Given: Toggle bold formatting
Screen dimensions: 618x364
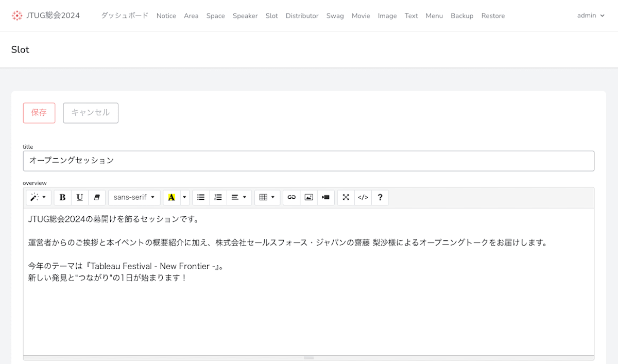Looking at the screenshot, I should [x=62, y=197].
